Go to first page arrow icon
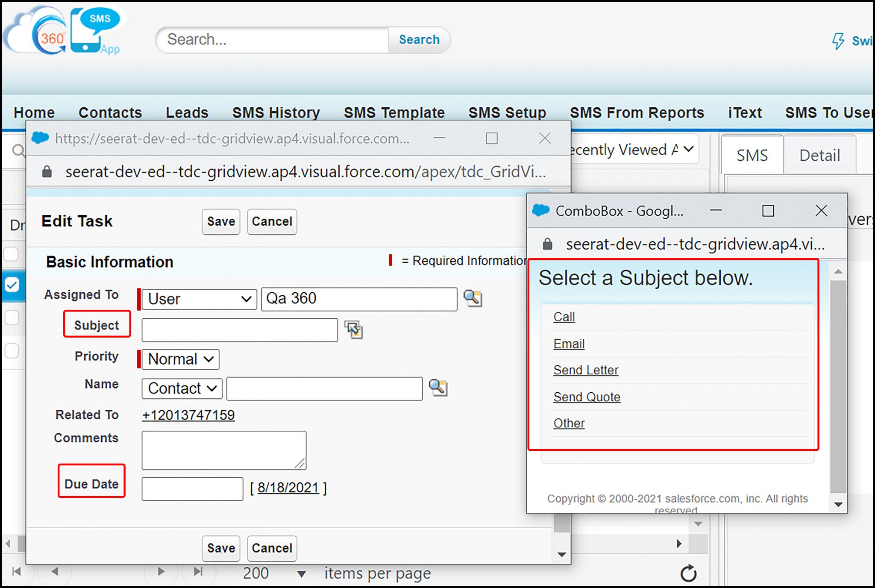875x588 pixels. point(17,572)
